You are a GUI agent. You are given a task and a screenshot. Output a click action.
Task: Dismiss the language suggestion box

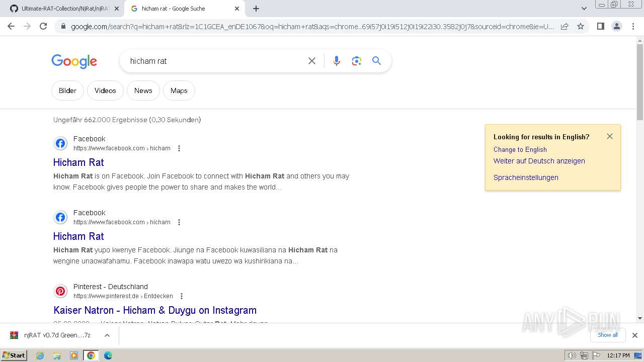point(610,136)
